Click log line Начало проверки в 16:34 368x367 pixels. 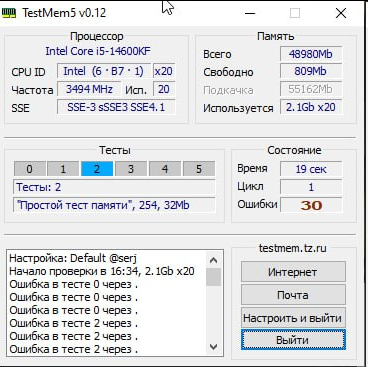[102, 271]
